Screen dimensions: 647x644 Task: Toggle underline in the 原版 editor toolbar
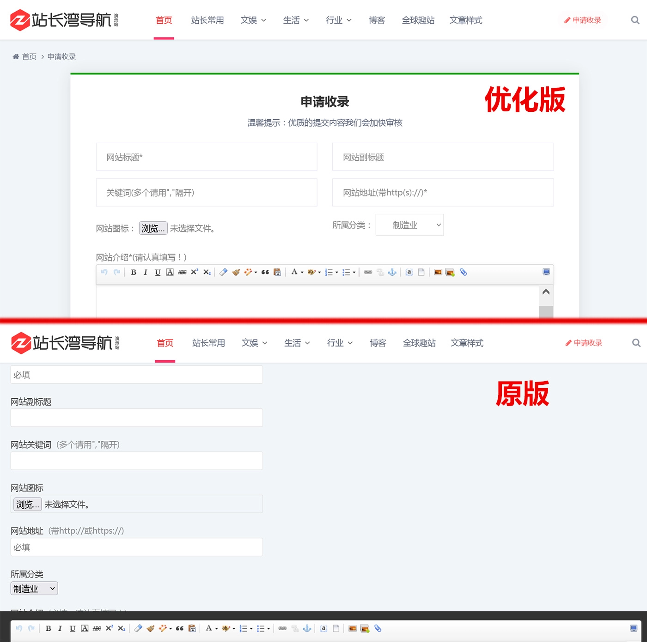(x=73, y=628)
